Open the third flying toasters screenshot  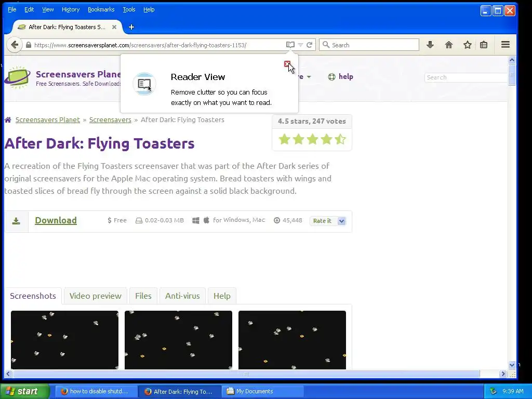[292, 340]
